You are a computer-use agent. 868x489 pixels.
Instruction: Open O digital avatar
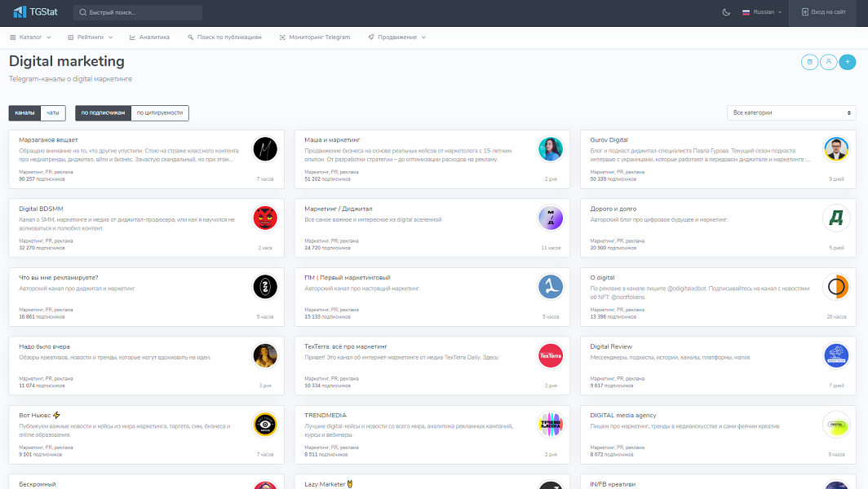tap(836, 287)
